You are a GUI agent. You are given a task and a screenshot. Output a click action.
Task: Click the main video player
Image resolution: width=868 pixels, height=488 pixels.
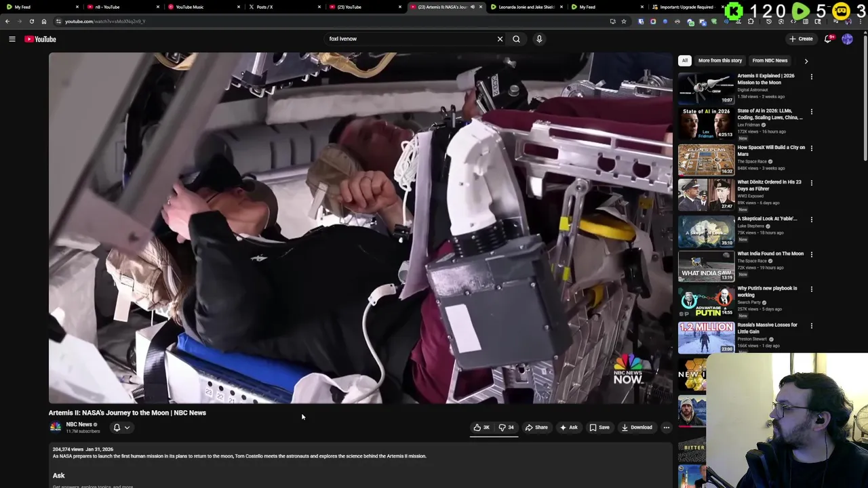point(360,228)
